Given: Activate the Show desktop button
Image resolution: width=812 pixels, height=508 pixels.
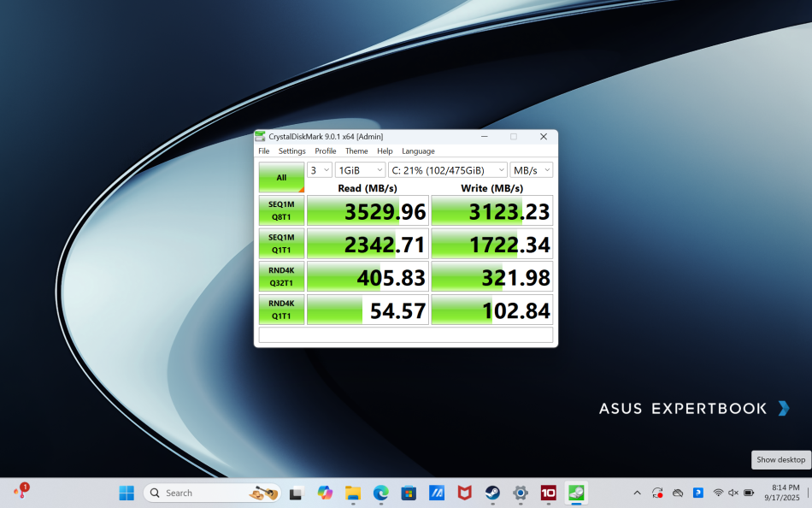Looking at the screenshot, I should coord(780,459).
